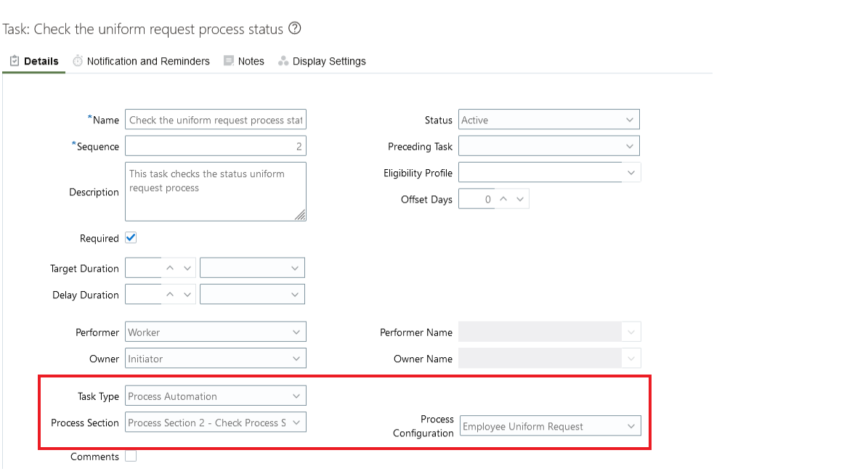Decrease the Offset Days value
The width and height of the screenshot is (868, 474).
pos(520,199)
